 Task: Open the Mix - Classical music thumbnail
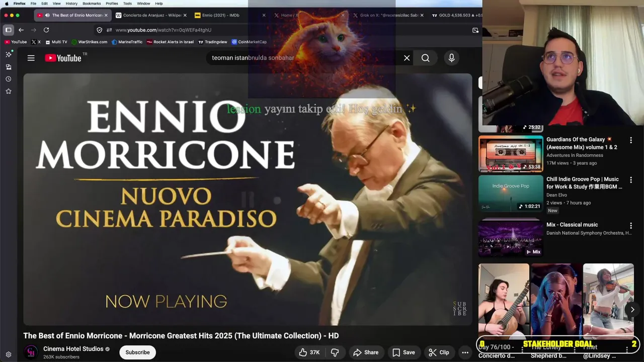pyautogui.click(x=511, y=239)
